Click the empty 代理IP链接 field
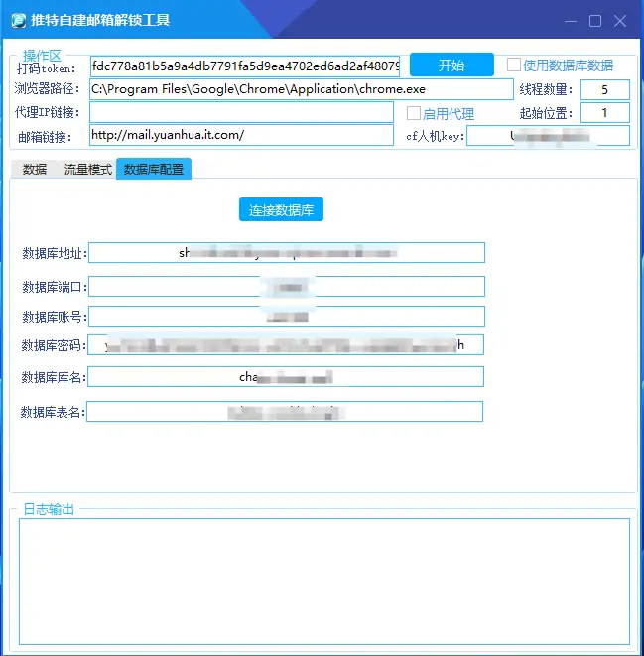This screenshot has width=644, height=656. click(242, 112)
